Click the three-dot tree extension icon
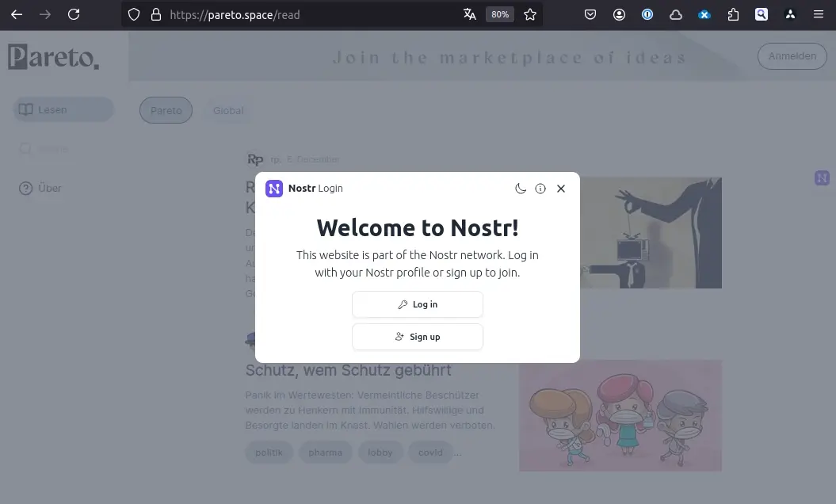The image size is (836, 504). pyautogui.click(x=790, y=14)
